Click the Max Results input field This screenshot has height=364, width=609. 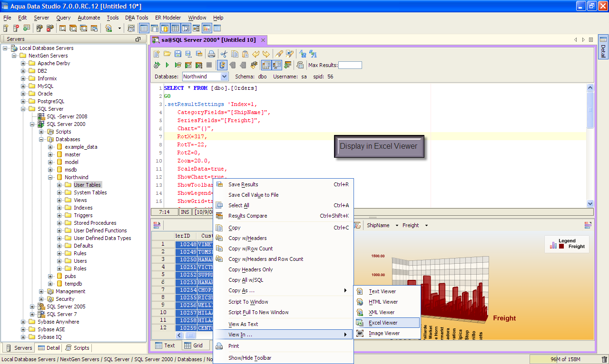[350, 65]
